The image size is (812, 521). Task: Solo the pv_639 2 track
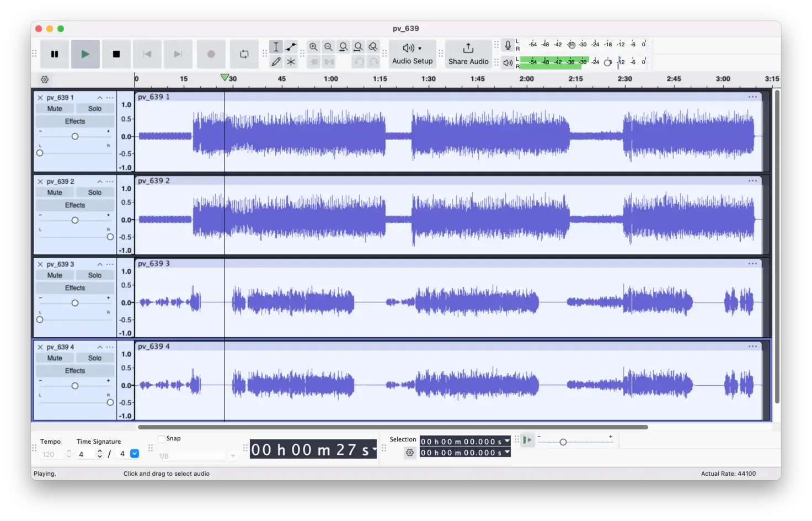coord(94,192)
